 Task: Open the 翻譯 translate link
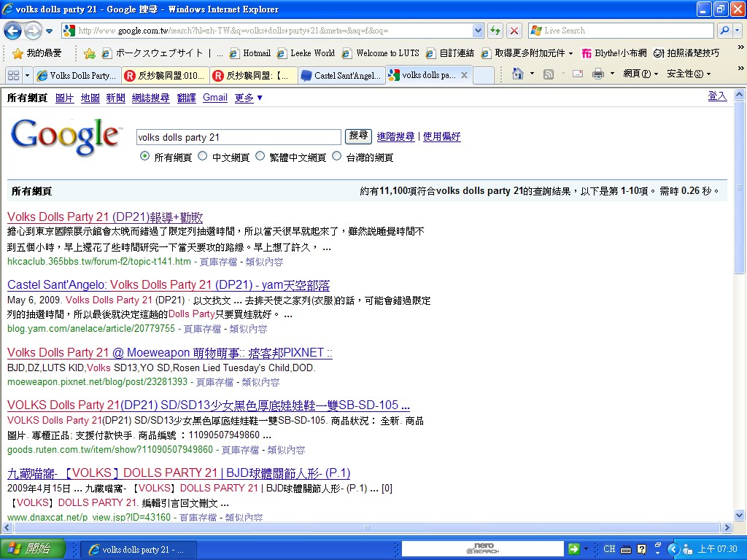coord(186,98)
